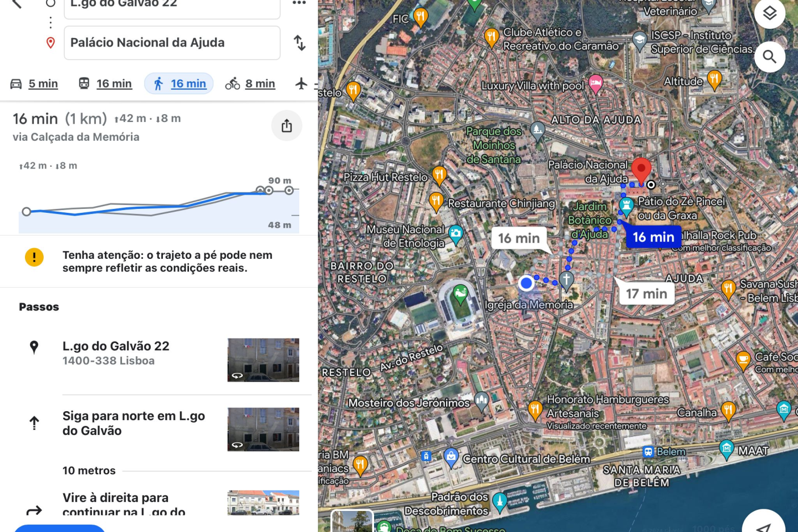Open Café Soc bar marker
This screenshot has height=532, width=798.
point(744,361)
